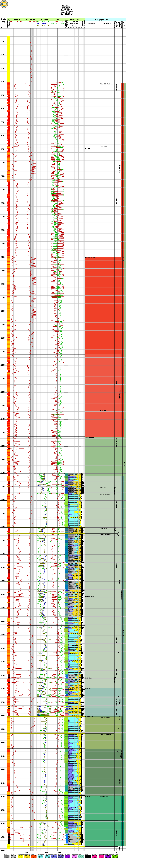Select the Limestone legend swatch

[x=41, y=856]
